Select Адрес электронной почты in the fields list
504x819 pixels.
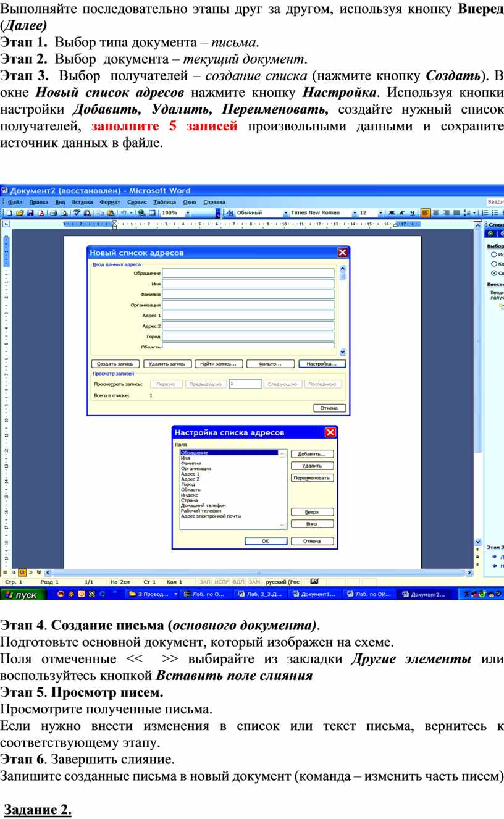[x=211, y=516]
